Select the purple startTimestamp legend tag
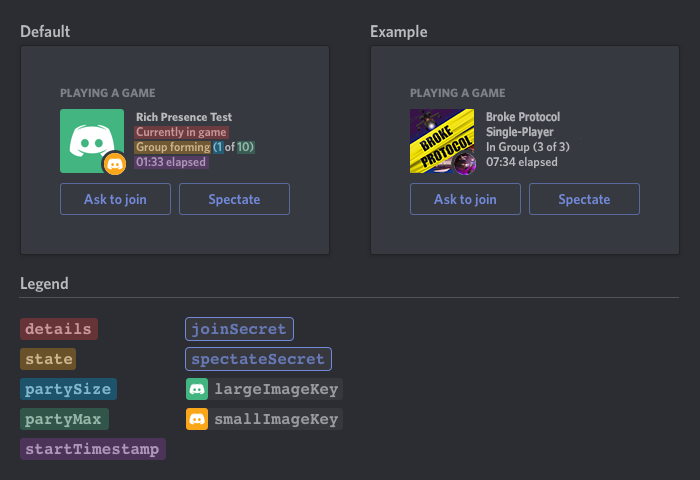The height and width of the screenshot is (480, 700). pyautogui.click(x=93, y=449)
